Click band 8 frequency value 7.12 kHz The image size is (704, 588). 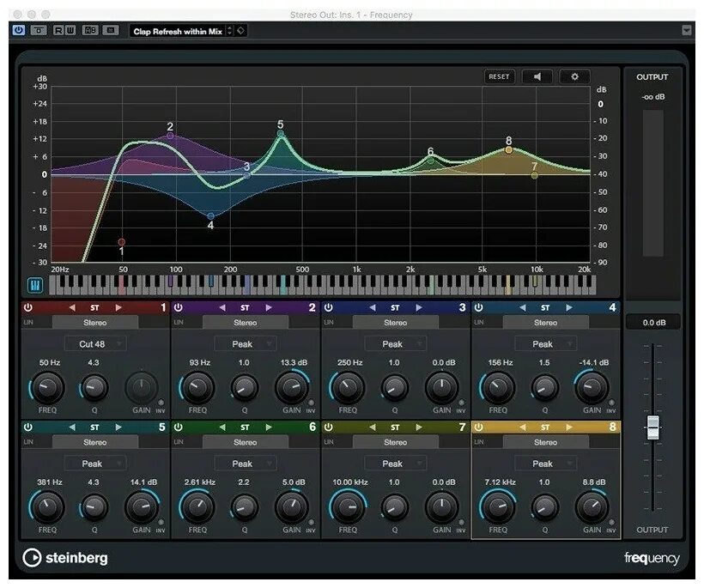(x=500, y=482)
